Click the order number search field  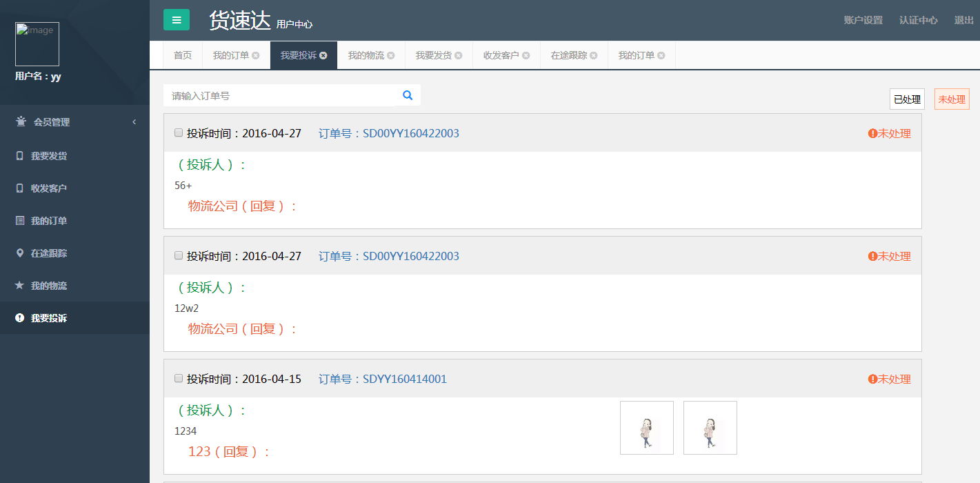click(283, 96)
